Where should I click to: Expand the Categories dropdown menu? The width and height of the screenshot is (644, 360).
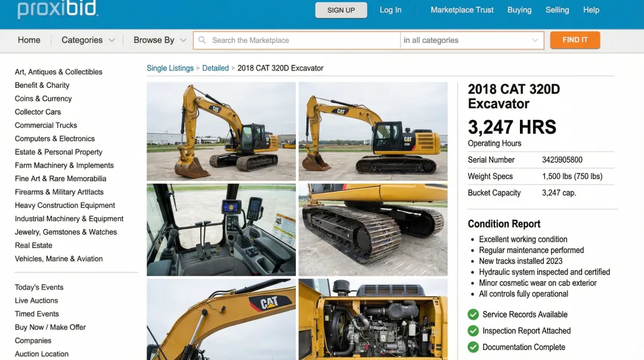pos(88,40)
